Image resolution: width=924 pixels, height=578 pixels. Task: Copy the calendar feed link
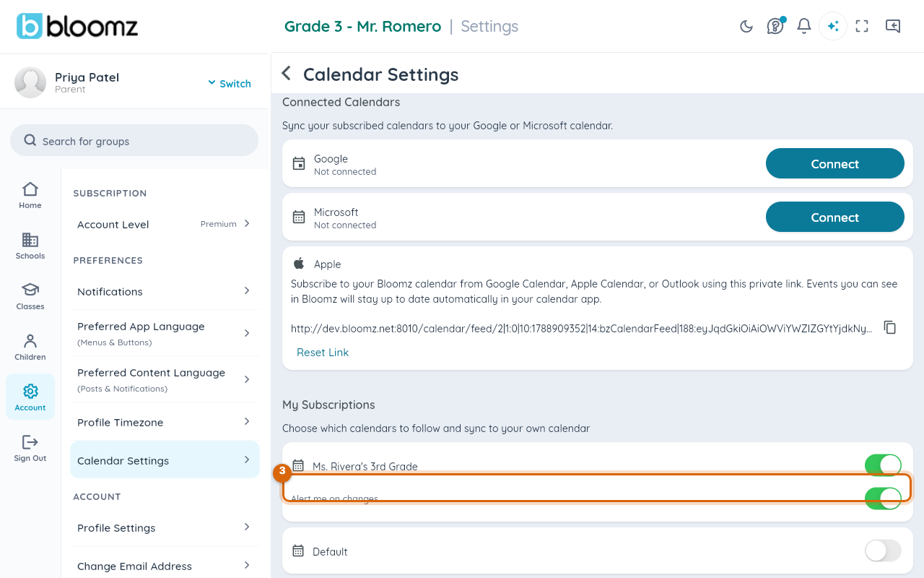[x=890, y=327]
